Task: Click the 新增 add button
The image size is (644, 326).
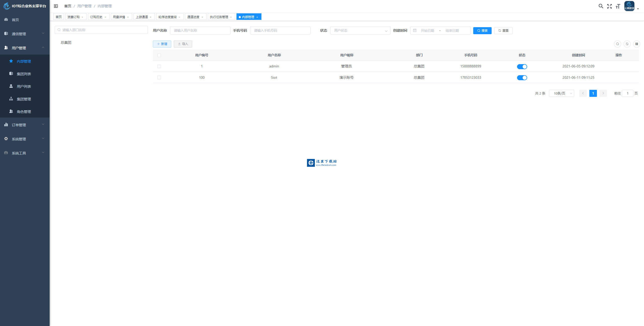Action: (x=162, y=44)
